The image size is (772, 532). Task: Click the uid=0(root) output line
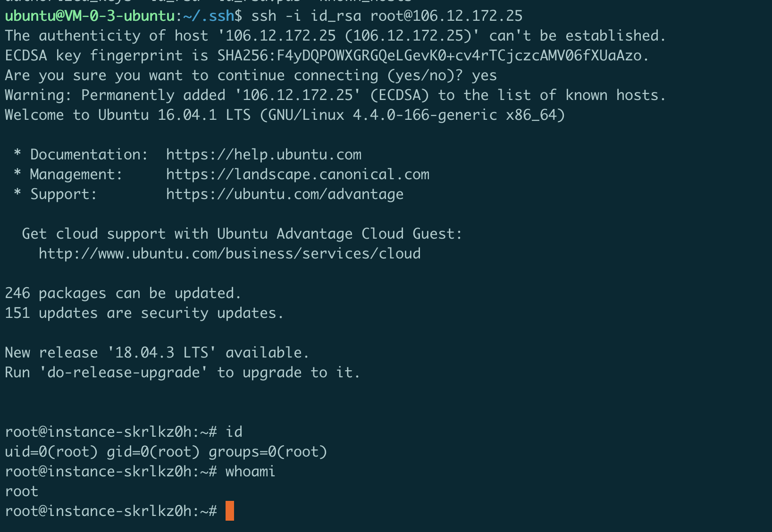coord(166,452)
